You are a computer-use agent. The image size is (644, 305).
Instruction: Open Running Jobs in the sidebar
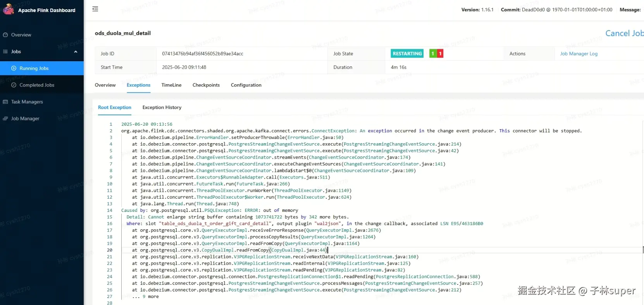tap(42, 68)
